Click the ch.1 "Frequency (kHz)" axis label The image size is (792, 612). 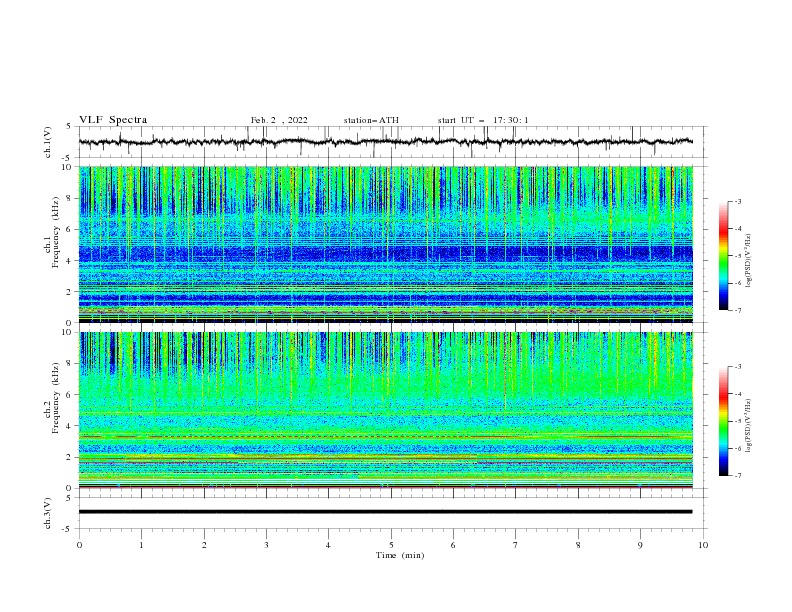click(x=55, y=233)
